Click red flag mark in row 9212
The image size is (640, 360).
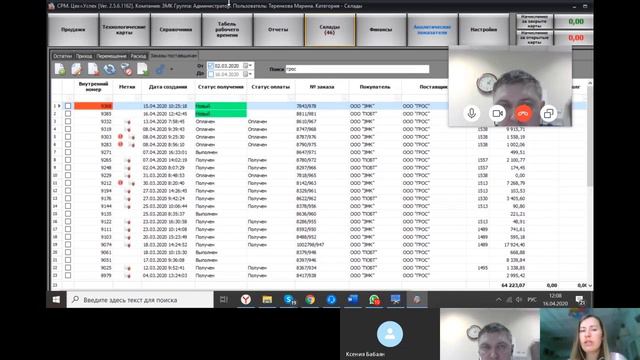(x=120, y=183)
